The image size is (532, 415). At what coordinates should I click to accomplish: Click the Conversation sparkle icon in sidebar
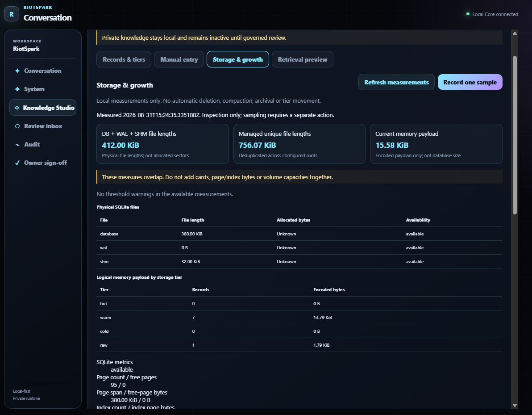[x=17, y=71]
